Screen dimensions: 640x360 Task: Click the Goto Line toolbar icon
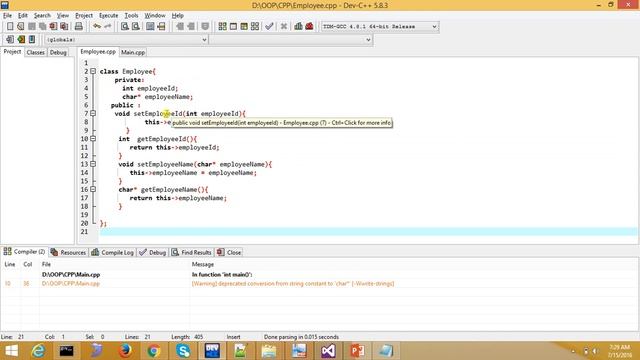click(x=161, y=26)
